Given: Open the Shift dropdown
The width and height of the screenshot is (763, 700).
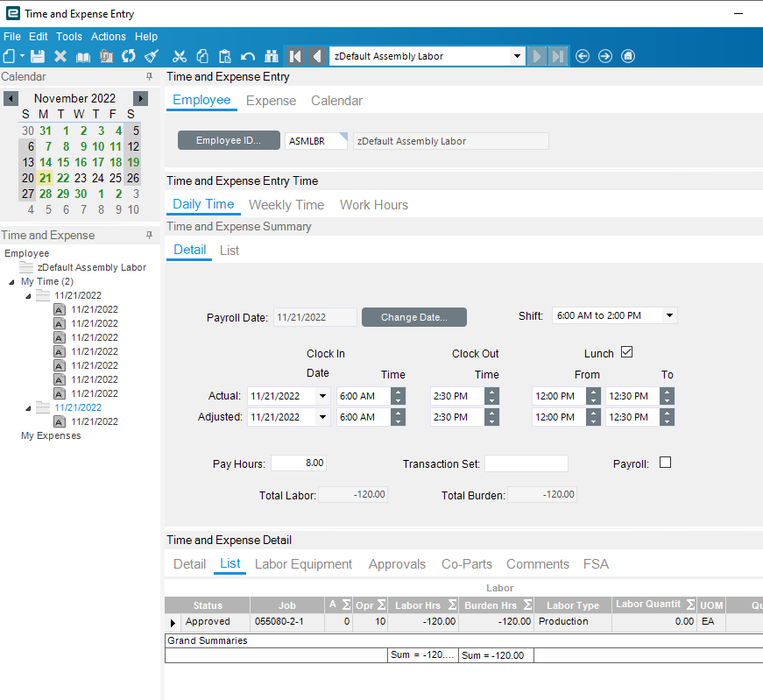Looking at the screenshot, I should (x=669, y=315).
